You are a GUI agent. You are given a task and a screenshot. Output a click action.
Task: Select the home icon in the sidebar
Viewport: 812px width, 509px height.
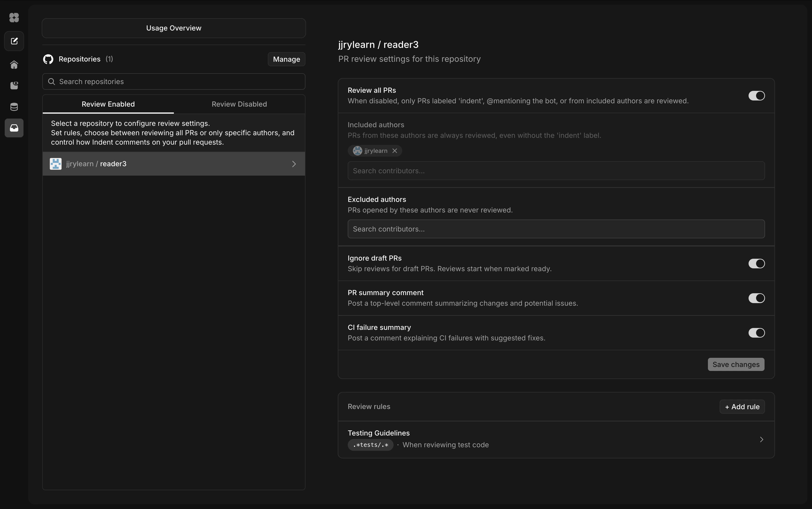(14, 64)
